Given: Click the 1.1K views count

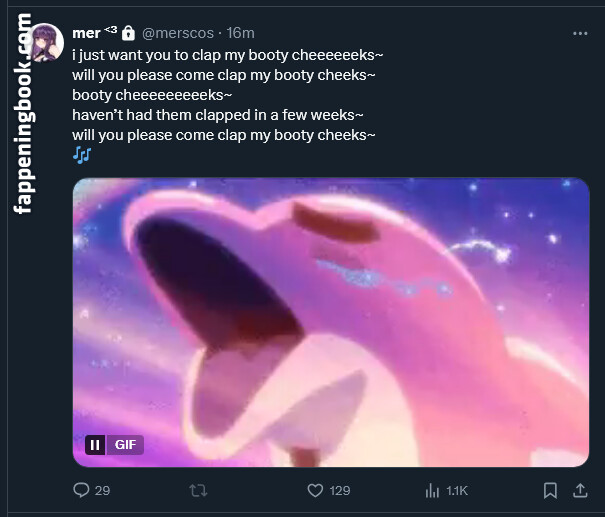Looking at the screenshot, I should [x=457, y=490].
